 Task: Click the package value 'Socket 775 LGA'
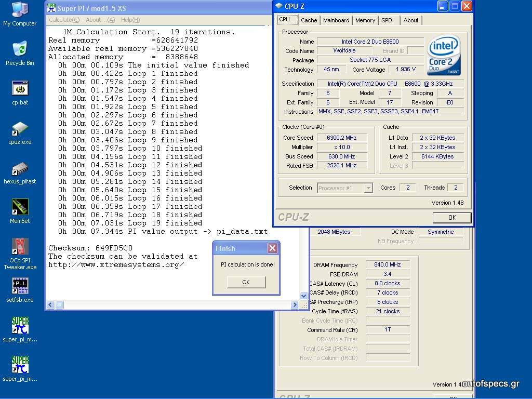pos(370,60)
